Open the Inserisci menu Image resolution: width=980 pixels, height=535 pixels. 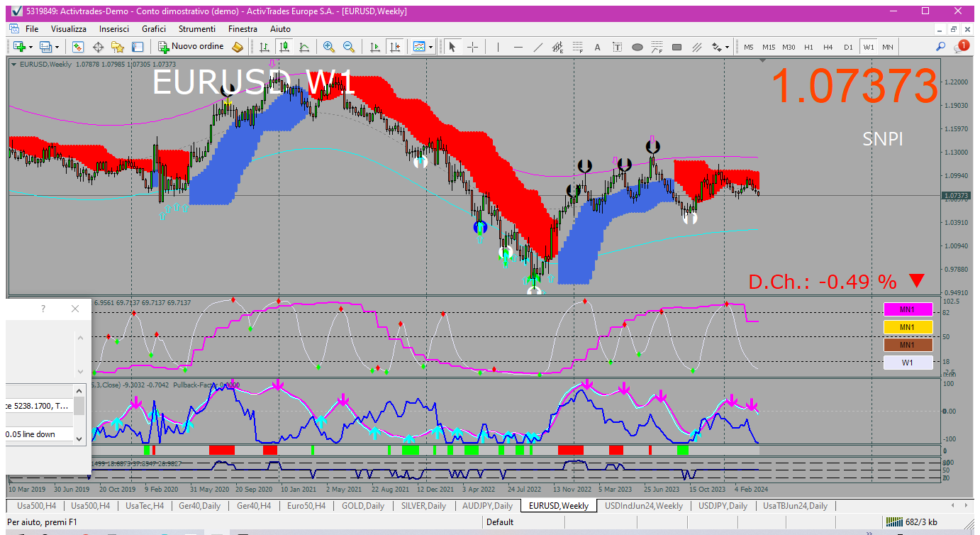[114, 29]
